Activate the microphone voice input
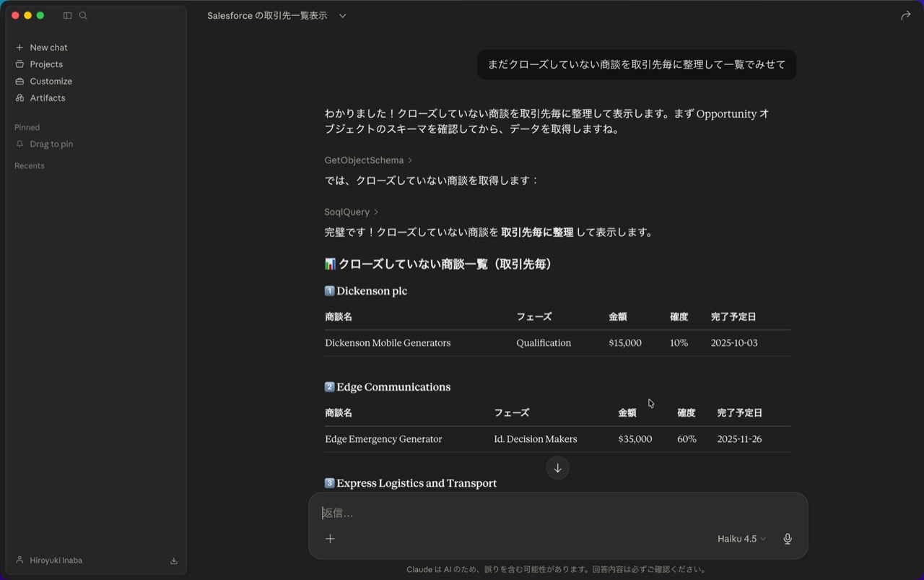The width and height of the screenshot is (924, 580). 787,538
